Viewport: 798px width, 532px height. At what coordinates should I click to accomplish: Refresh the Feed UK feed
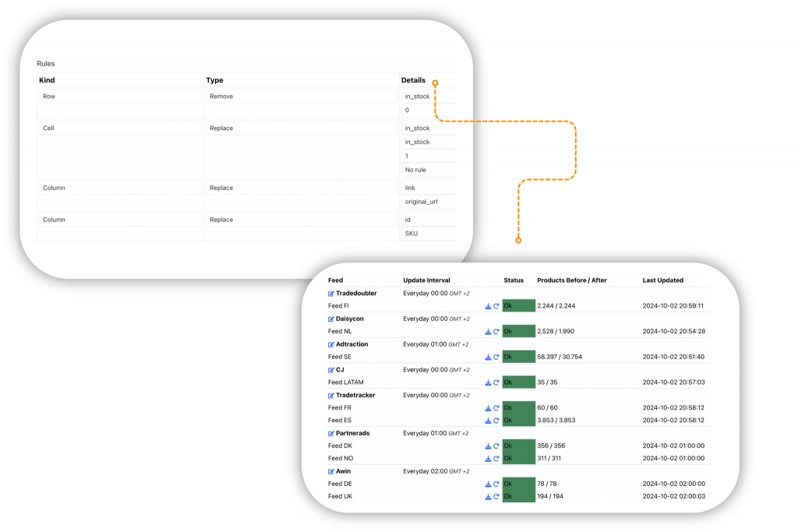point(496,497)
